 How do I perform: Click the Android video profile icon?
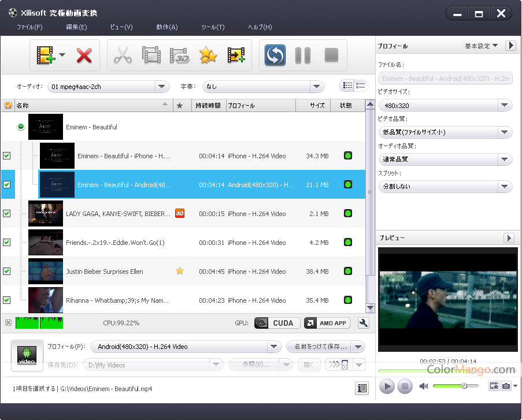coord(27,355)
